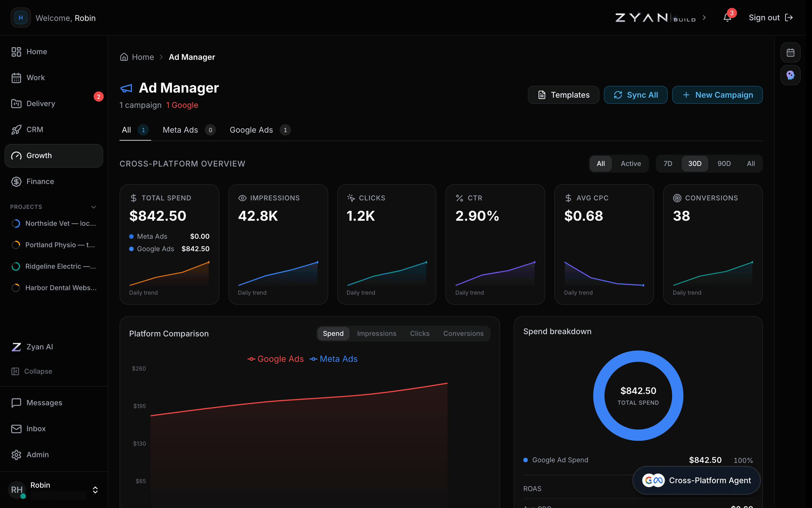Click the blue spend breakdown donut ring
Screen dimensions: 812x508
pos(599,396)
